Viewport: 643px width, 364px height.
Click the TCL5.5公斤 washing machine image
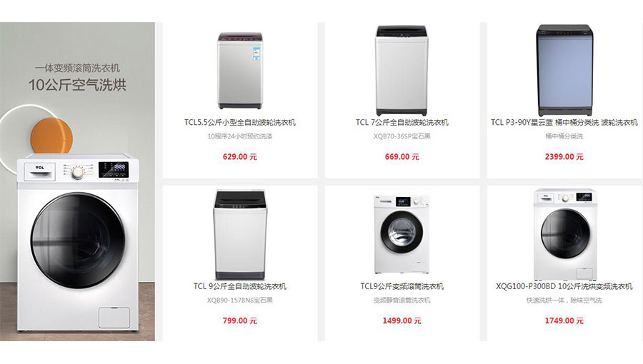click(x=240, y=71)
